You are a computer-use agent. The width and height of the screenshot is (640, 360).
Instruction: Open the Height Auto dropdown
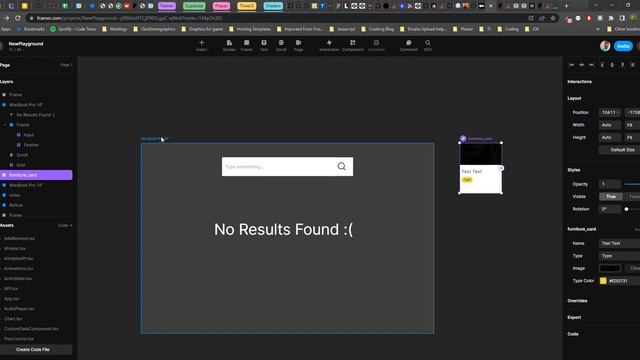610,138
